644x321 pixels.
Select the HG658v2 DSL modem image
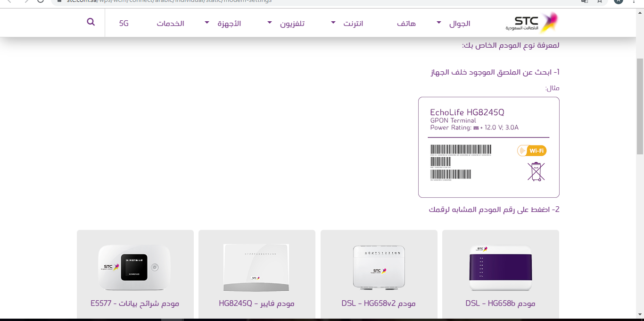point(379,268)
